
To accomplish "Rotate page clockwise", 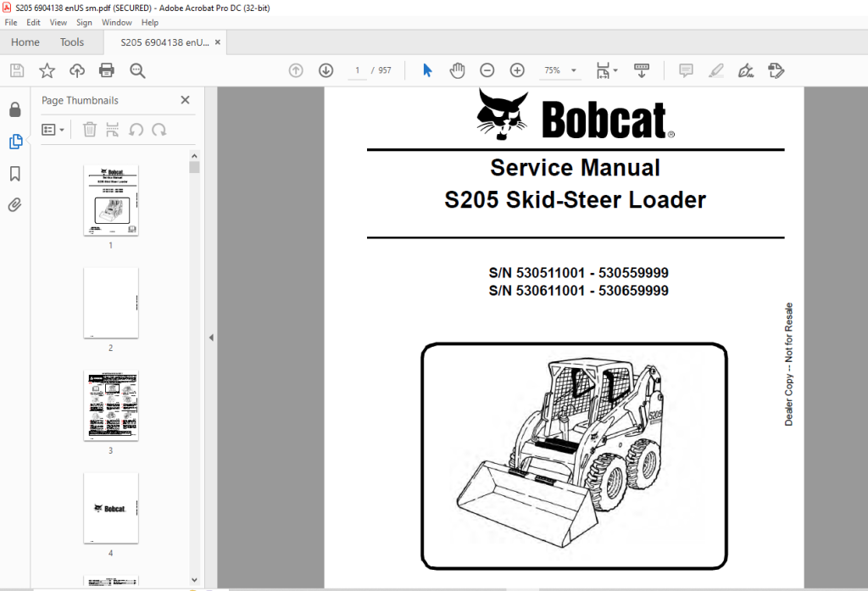I will [x=159, y=130].
